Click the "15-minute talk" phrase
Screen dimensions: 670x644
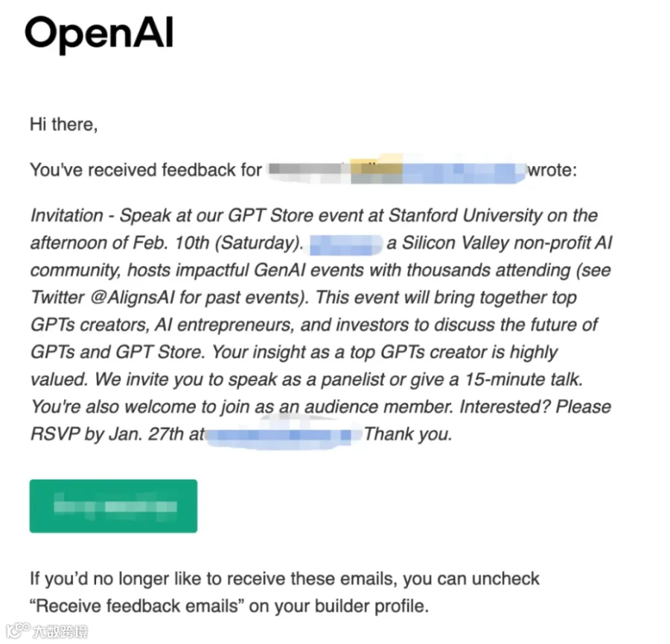point(523,380)
